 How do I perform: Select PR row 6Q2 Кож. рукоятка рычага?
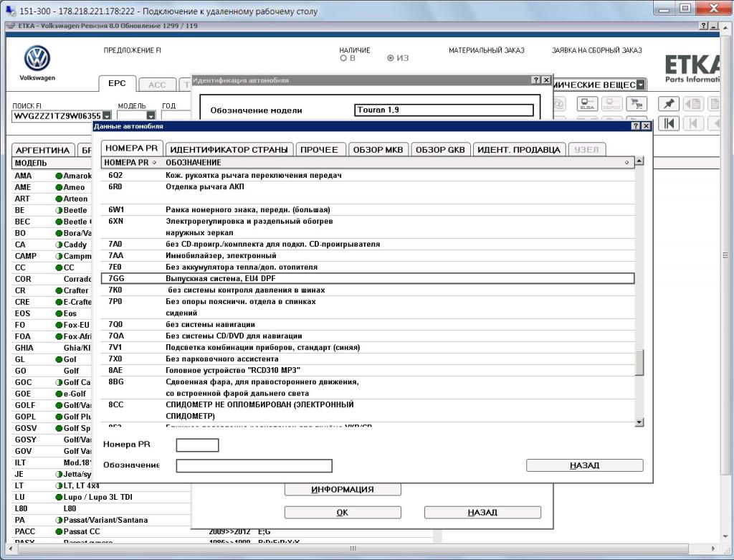point(368,175)
